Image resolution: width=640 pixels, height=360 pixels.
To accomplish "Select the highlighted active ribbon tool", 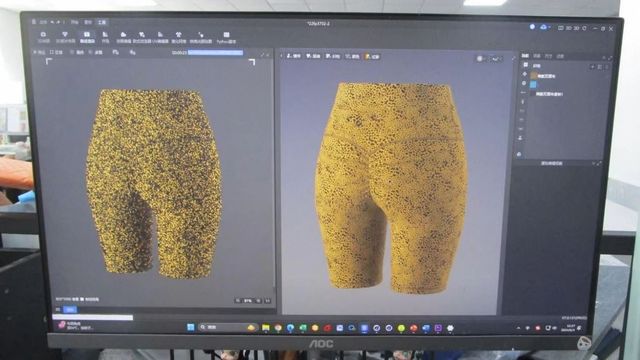I will click(87, 37).
